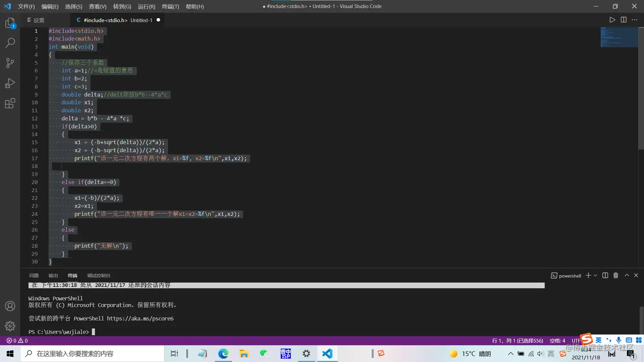This screenshot has width=644, height=362.
Task: Open the 终端(T) menu
Action: click(170, 6)
